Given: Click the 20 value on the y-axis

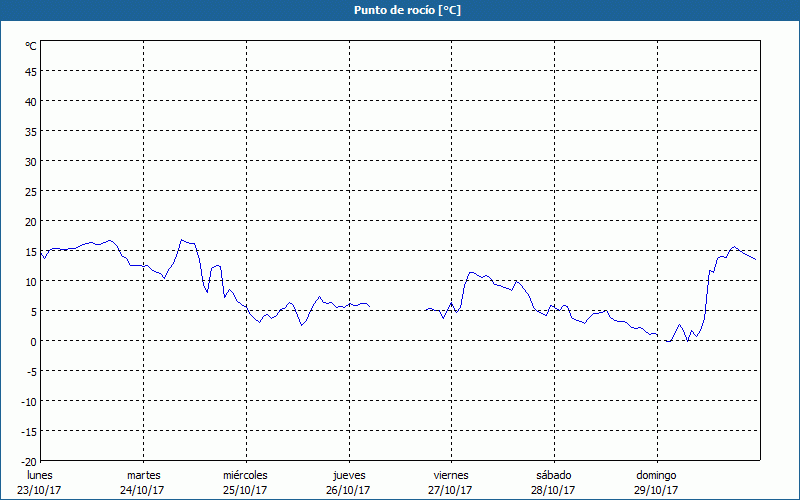Looking at the screenshot, I should pyautogui.click(x=30, y=221).
